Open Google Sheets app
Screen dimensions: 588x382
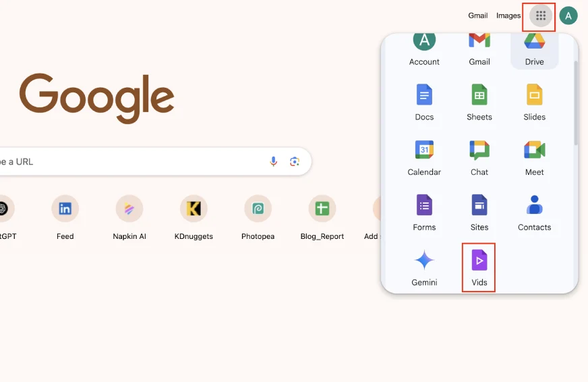click(x=479, y=102)
